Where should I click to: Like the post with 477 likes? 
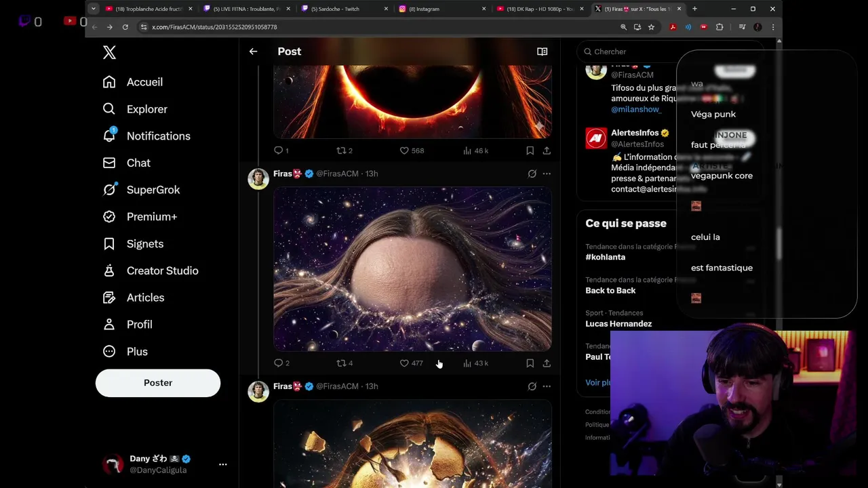(412, 363)
